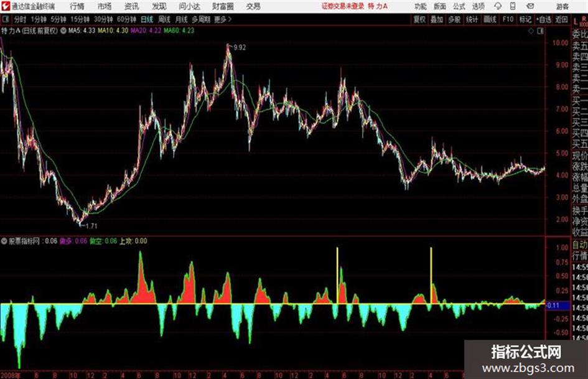The width and height of the screenshot is (588, 379).
Task: Click the 统计 toolbar button
Action: (472, 19)
